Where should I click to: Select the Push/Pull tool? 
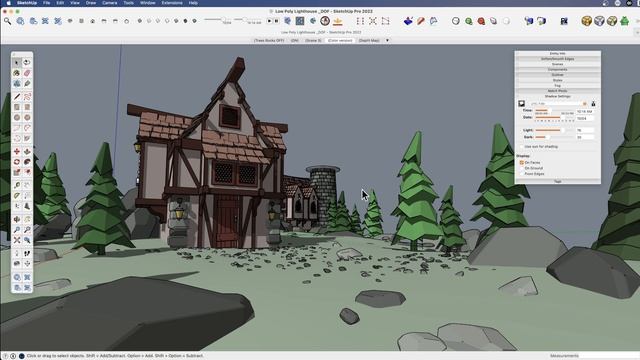[27, 151]
